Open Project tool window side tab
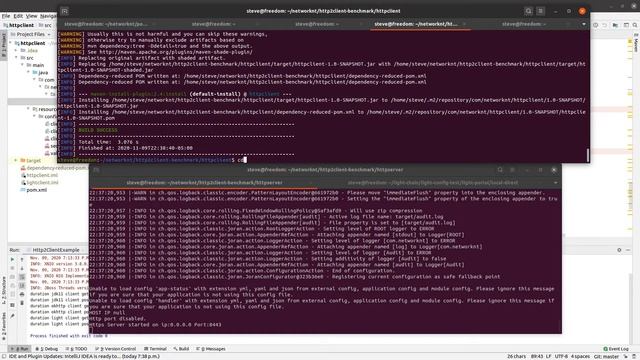Screen dimensions: 640x360 4,45
